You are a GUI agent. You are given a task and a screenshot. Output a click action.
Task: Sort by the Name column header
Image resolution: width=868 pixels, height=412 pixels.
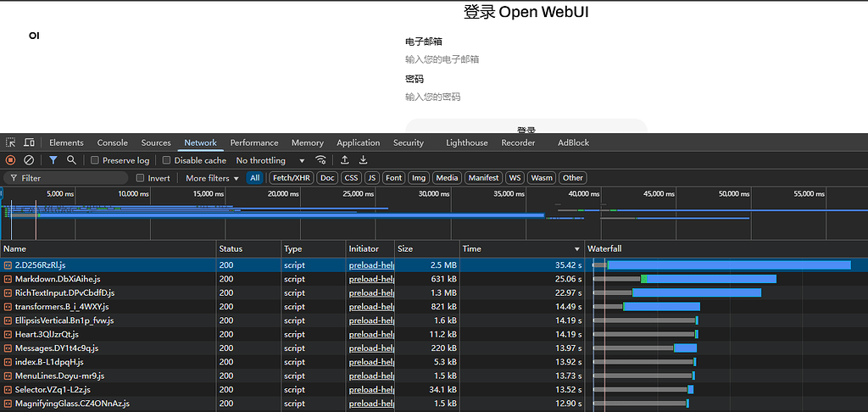coord(108,249)
